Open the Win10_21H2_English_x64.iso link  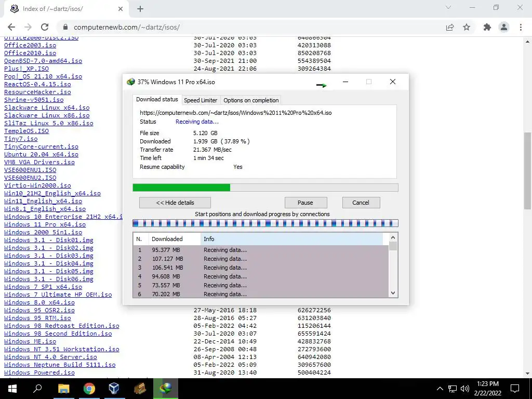pos(52,193)
